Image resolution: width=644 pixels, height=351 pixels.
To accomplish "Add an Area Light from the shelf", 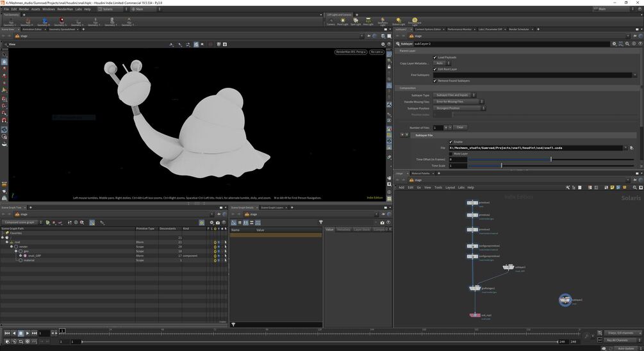I will pos(368,21).
